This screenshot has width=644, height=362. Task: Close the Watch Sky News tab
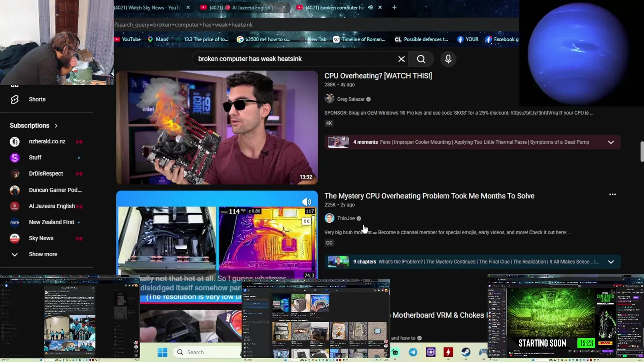188,7
